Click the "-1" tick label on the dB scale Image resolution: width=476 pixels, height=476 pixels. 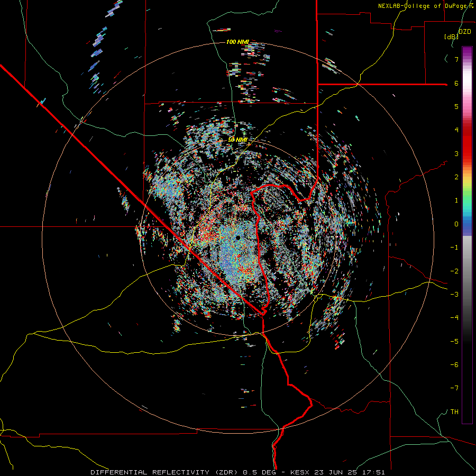tap(454, 248)
